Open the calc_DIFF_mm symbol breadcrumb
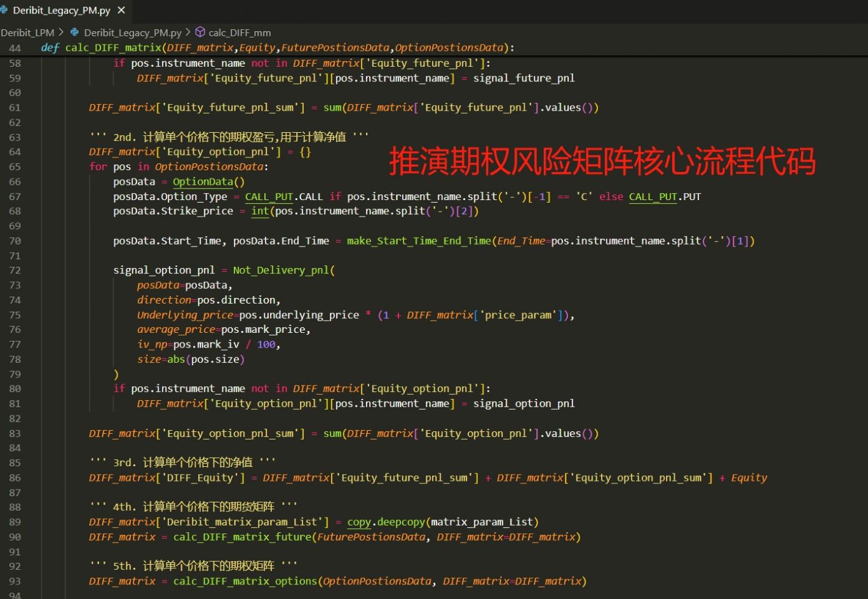Screen dimensions: 868x599 [x=240, y=32]
